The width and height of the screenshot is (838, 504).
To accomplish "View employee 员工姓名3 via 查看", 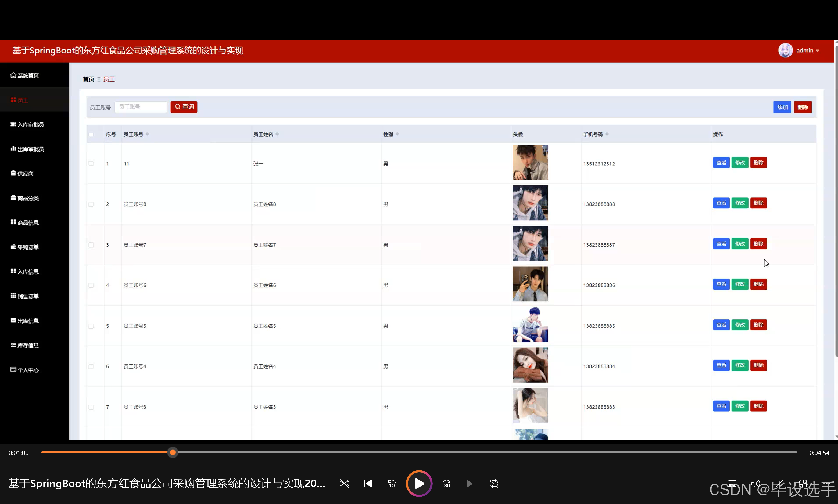I will (x=721, y=406).
